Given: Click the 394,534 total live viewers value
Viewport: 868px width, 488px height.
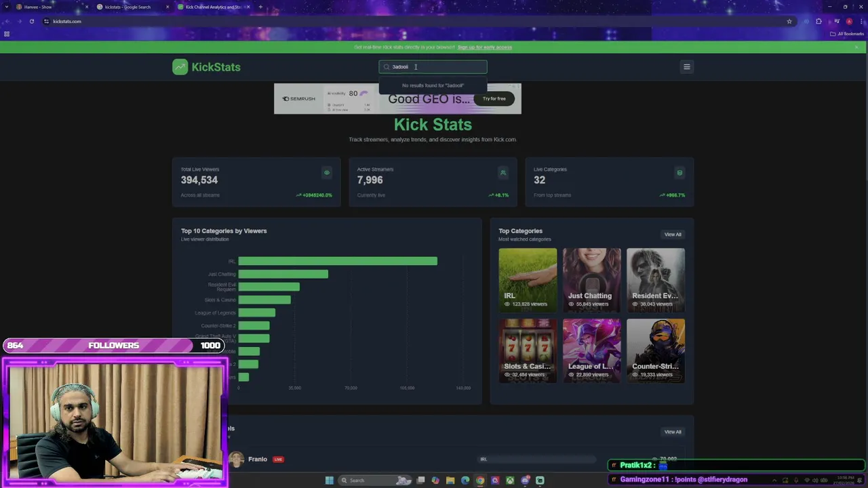Looking at the screenshot, I should tap(199, 180).
